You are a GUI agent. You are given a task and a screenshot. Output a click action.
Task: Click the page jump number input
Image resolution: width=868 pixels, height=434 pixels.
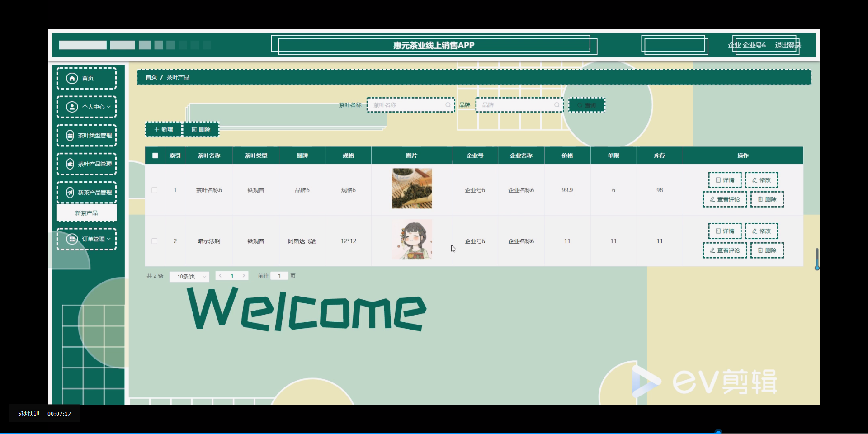pyautogui.click(x=279, y=276)
